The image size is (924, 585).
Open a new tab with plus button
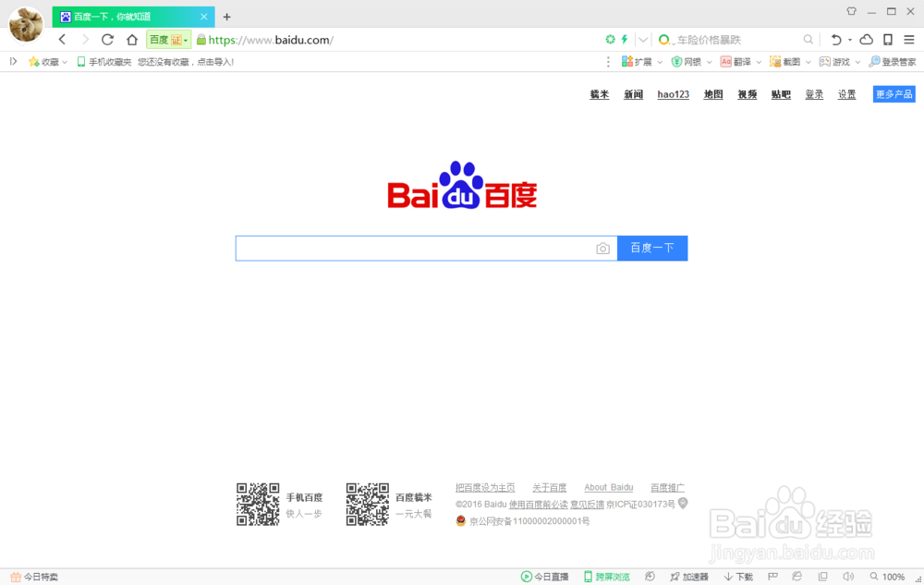click(x=227, y=17)
